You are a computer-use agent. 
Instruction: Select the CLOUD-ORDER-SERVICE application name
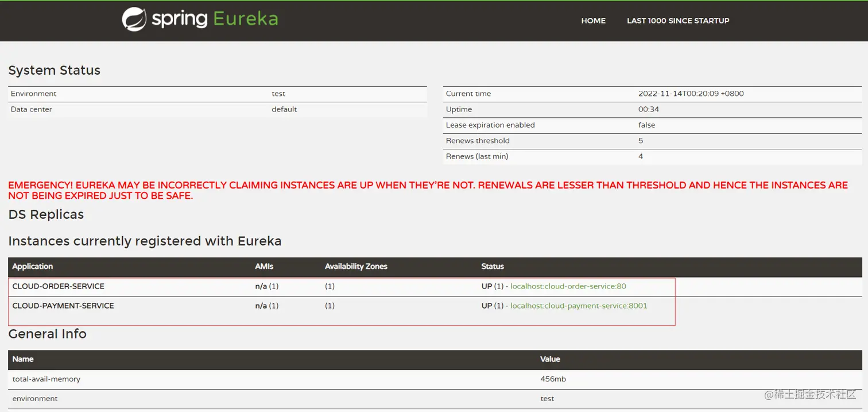(59, 286)
